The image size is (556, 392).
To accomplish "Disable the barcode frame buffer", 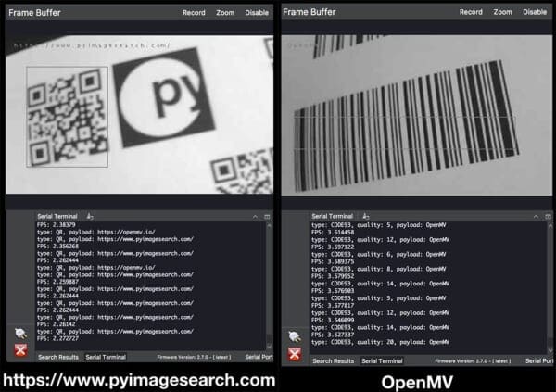I will tap(535, 13).
